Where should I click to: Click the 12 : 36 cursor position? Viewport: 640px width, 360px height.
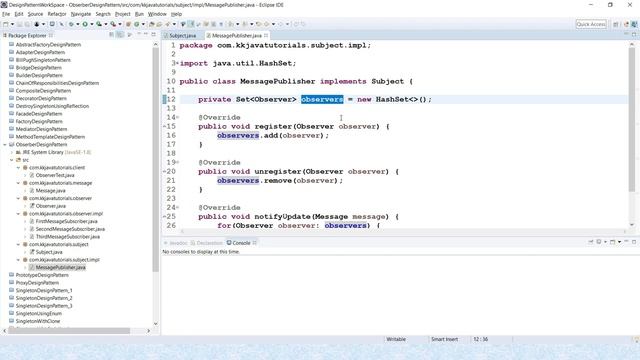tap(480, 339)
